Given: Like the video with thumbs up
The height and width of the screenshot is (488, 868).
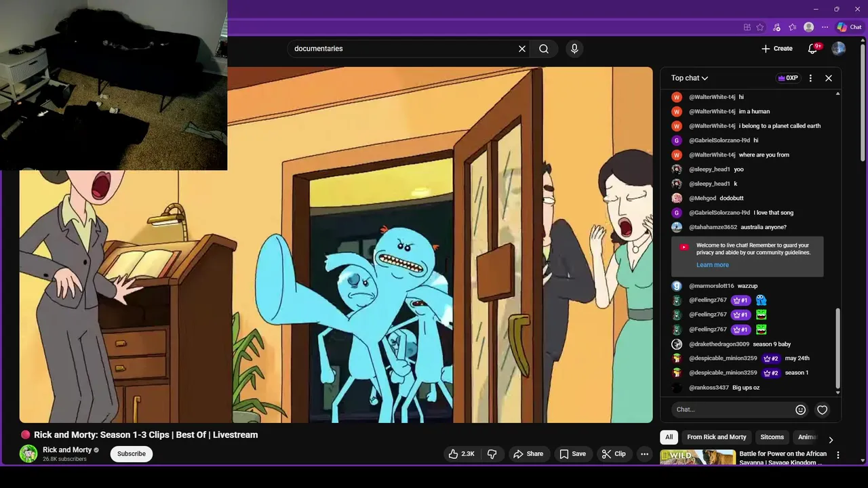Looking at the screenshot, I should [461, 454].
